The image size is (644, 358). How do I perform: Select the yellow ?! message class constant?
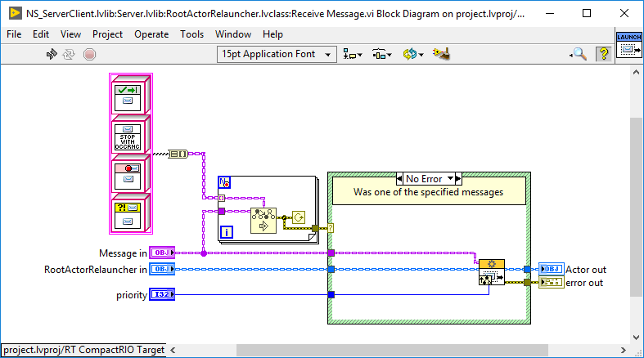click(x=131, y=213)
